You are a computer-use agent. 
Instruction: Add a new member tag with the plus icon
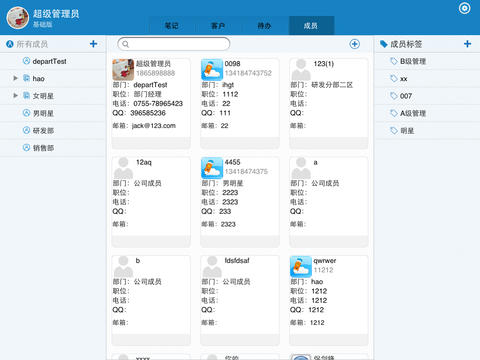467,44
